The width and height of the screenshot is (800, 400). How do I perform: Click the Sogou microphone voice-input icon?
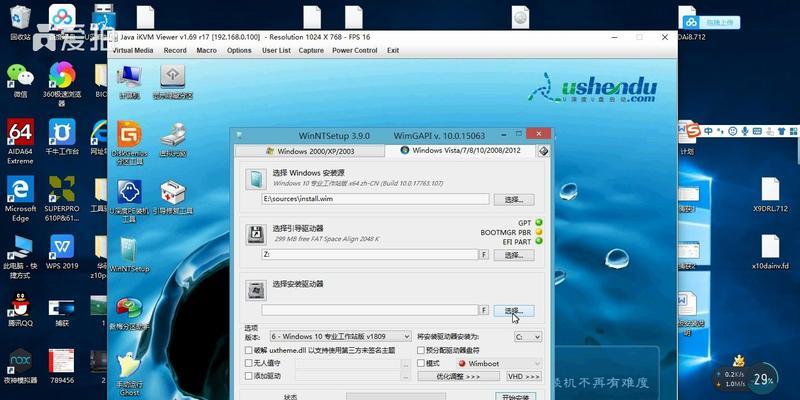745,131
